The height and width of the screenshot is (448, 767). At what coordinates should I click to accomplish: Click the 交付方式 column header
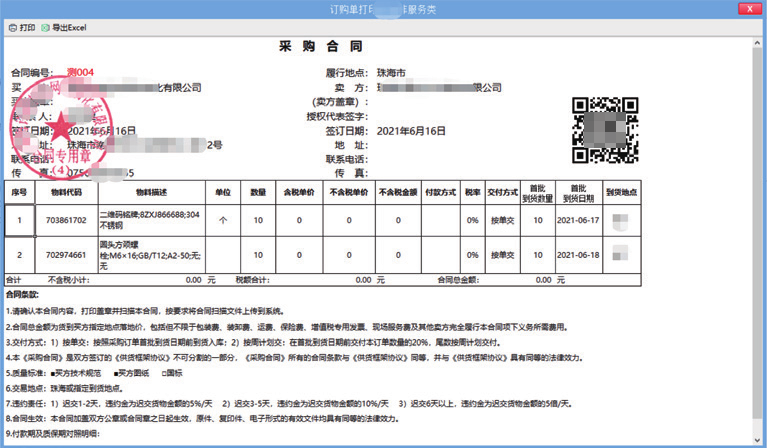coord(502,193)
